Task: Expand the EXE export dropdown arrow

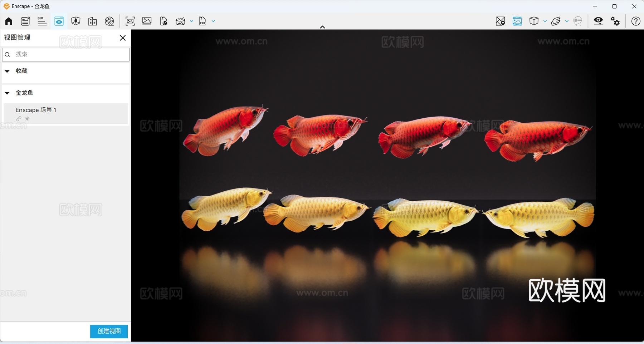Action: 213,21
